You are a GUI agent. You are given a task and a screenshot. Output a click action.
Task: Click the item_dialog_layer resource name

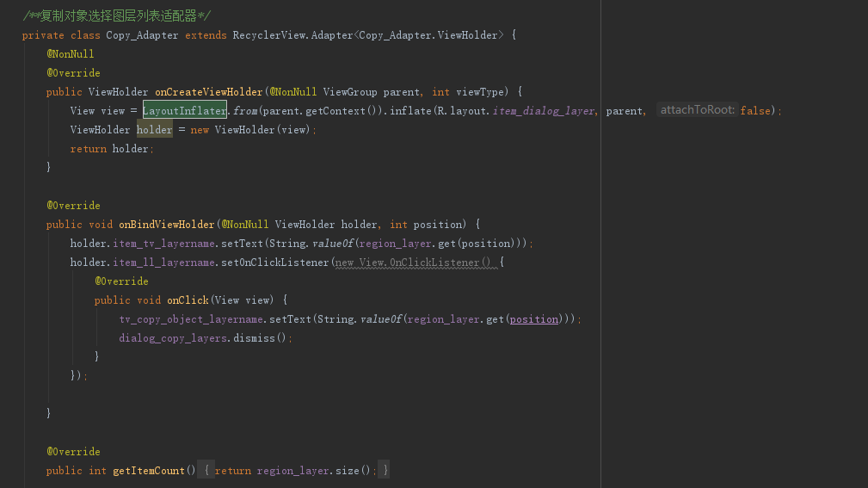[543, 111]
